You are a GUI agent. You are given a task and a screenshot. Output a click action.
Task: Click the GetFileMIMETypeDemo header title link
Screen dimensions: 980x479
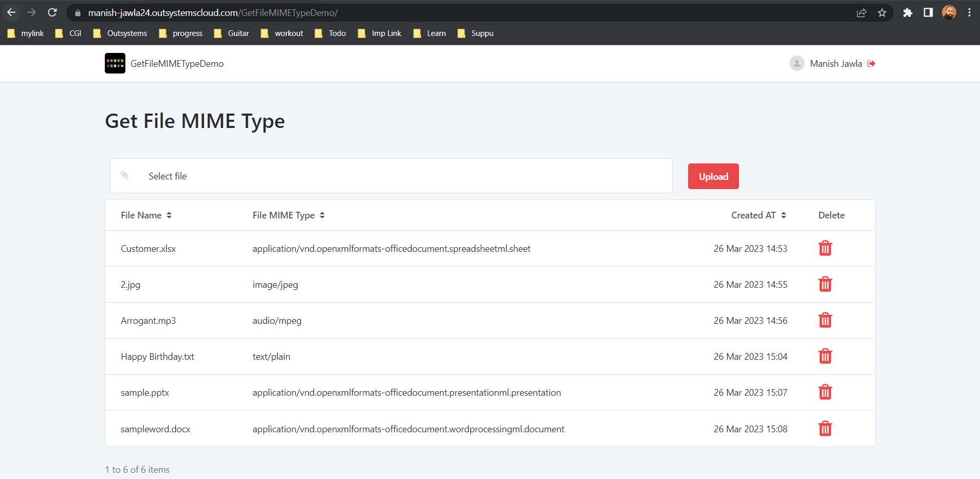click(177, 64)
